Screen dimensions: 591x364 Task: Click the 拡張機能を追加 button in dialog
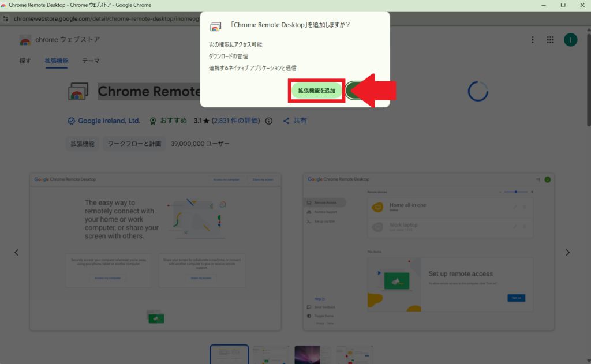coord(316,91)
